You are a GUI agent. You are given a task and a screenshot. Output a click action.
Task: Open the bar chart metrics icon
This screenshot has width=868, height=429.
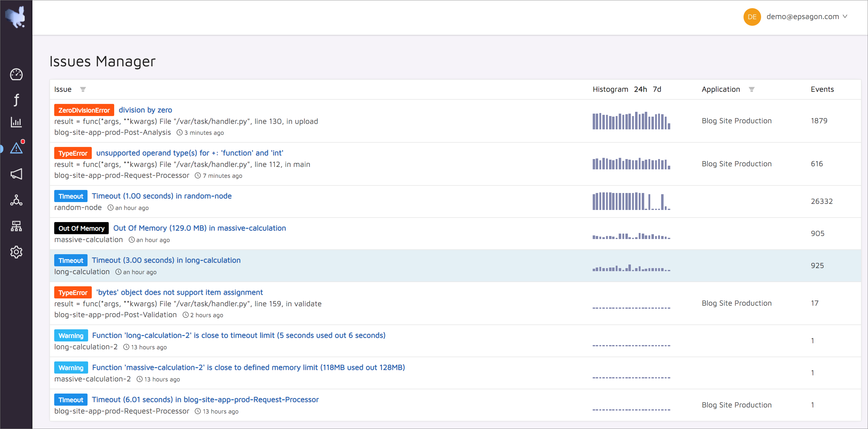(16, 122)
